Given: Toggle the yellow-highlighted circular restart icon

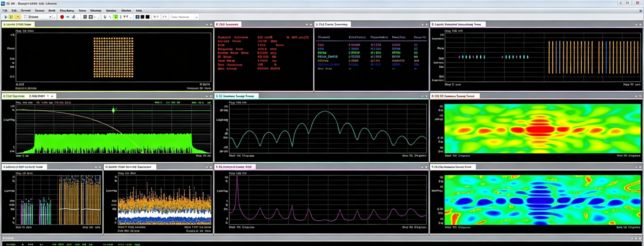Looking at the screenshot, I should 18,17.
